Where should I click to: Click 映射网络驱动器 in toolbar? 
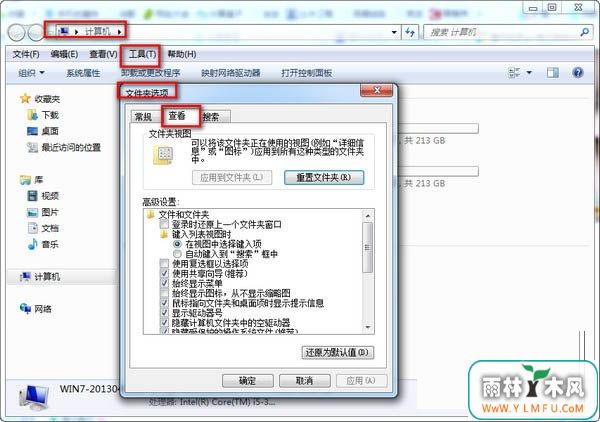point(231,73)
